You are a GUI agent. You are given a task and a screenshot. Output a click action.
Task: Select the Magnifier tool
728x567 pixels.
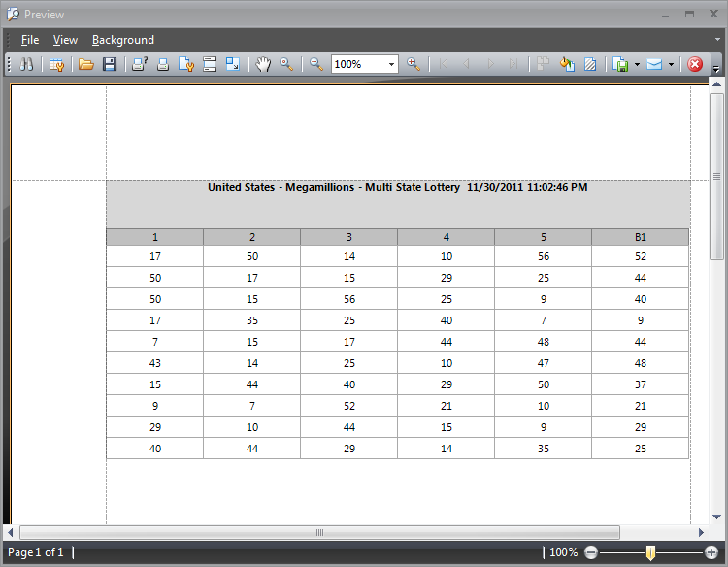click(x=286, y=64)
